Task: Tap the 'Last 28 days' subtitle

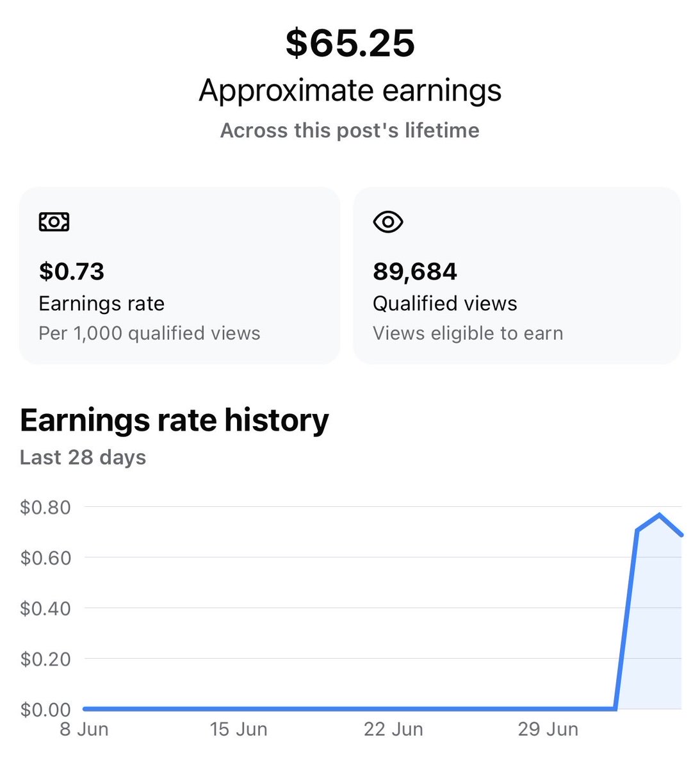Action: pyautogui.click(x=83, y=458)
